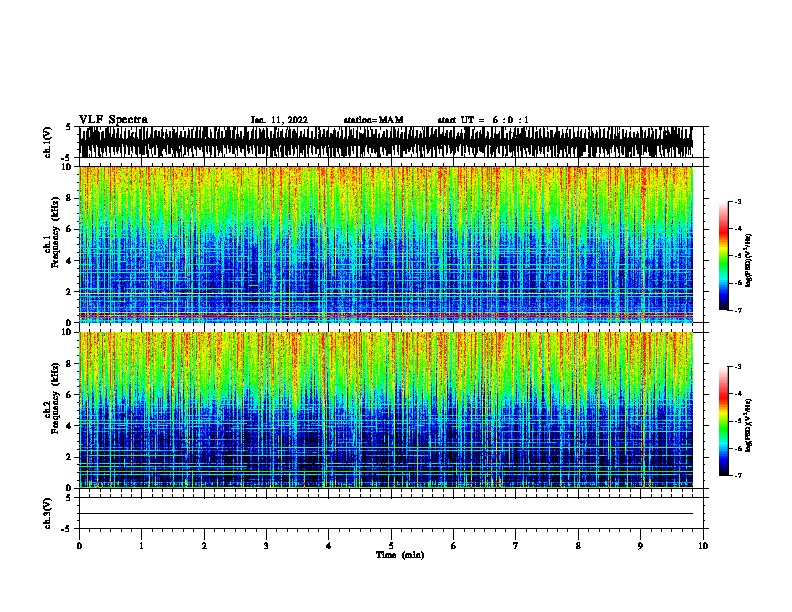The width and height of the screenshot is (792, 612).
Task: Click the "1" tick on the time axis
Action: click(x=141, y=546)
